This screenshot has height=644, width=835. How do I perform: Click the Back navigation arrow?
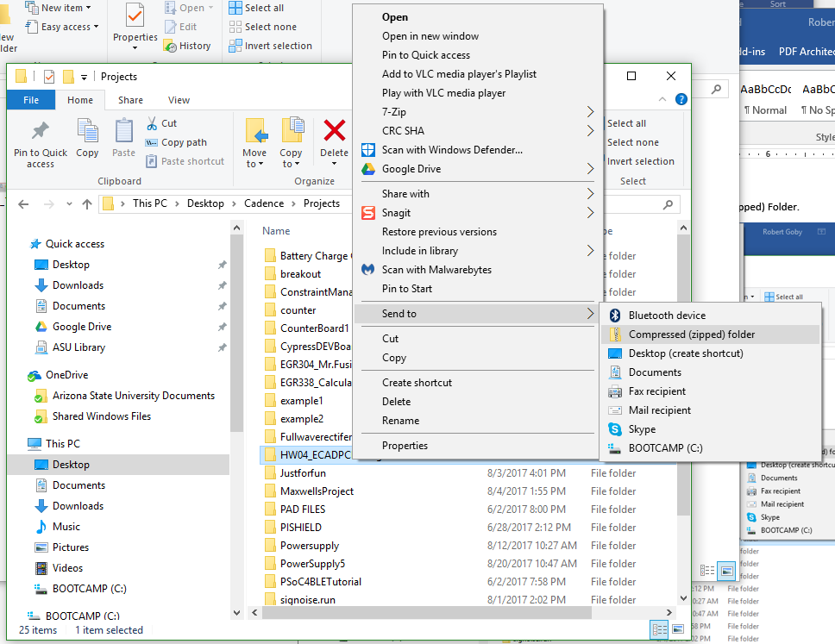coord(23,203)
